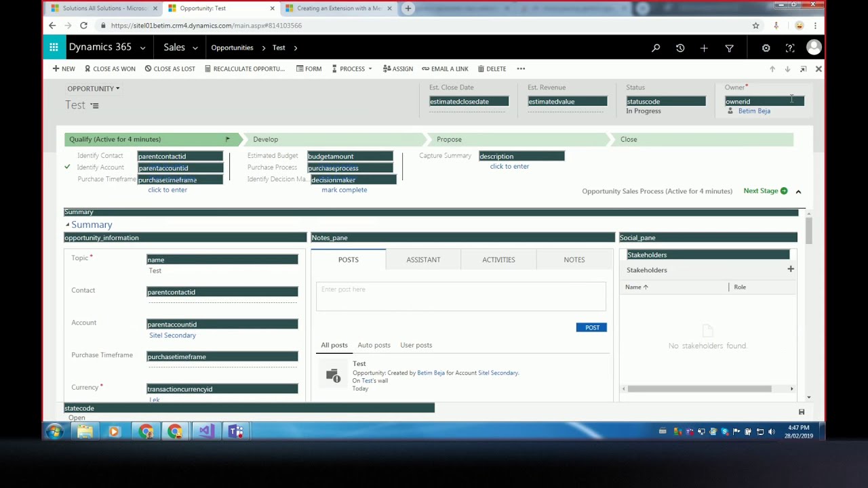Image resolution: width=868 pixels, height=488 pixels.
Task: Click the volume icon in system tray
Action: [x=772, y=432]
